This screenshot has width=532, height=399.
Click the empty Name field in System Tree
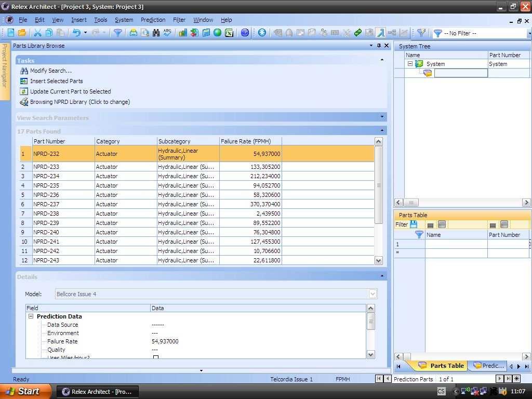(461, 73)
